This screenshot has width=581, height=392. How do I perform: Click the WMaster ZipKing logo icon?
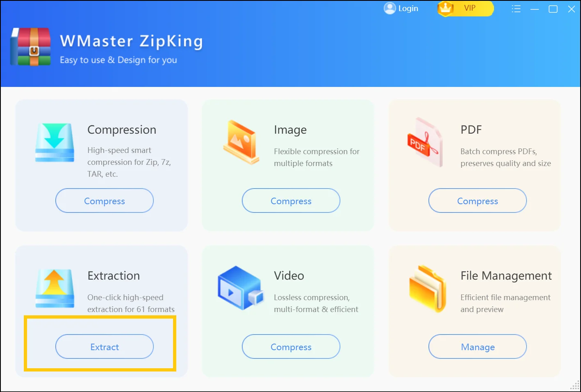click(x=31, y=47)
